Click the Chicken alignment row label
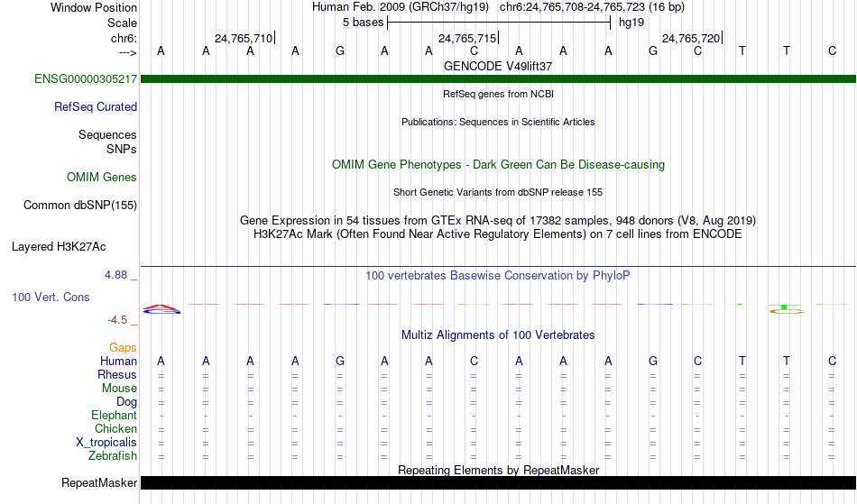This screenshot has height=504, width=857. (115, 428)
